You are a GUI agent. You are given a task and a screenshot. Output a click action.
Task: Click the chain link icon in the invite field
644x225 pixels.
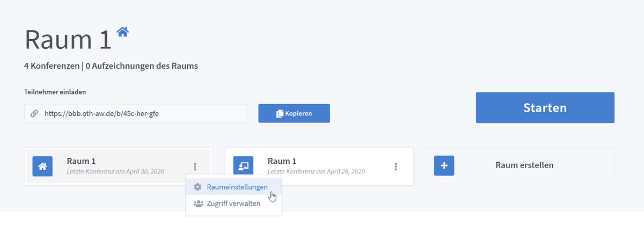point(34,114)
